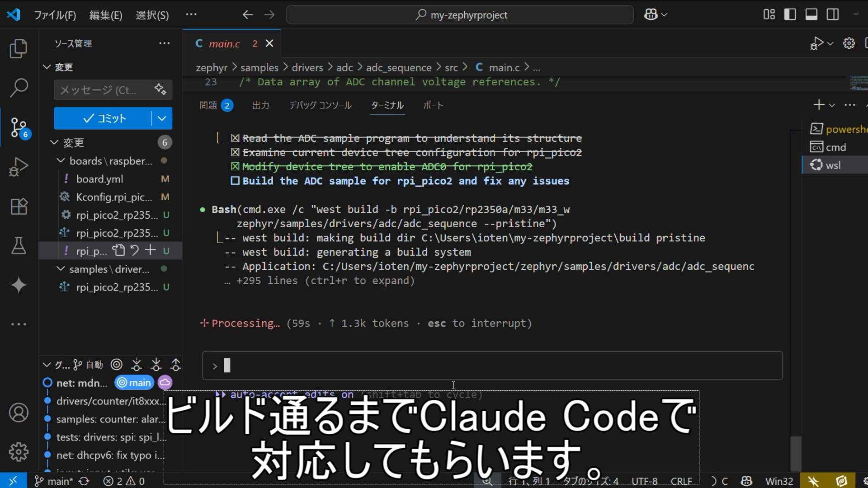This screenshot has width=868, height=488.
Task: Click go to current history item target
Action: (117, 365)
